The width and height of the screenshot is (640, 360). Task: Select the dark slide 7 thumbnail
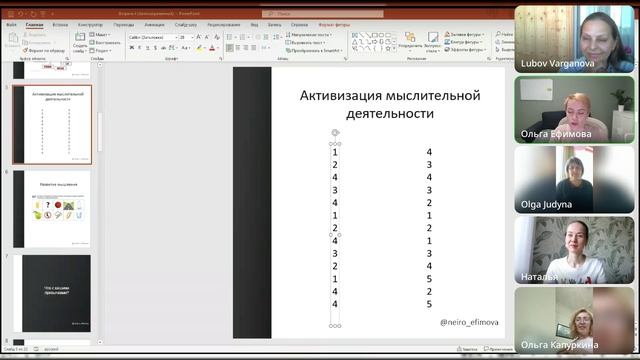52,293
